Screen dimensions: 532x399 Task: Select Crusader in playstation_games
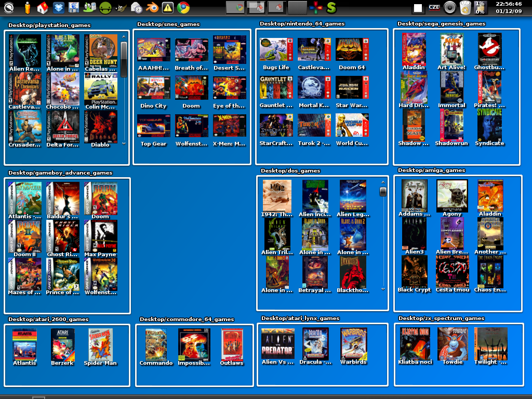pos(24,129)
